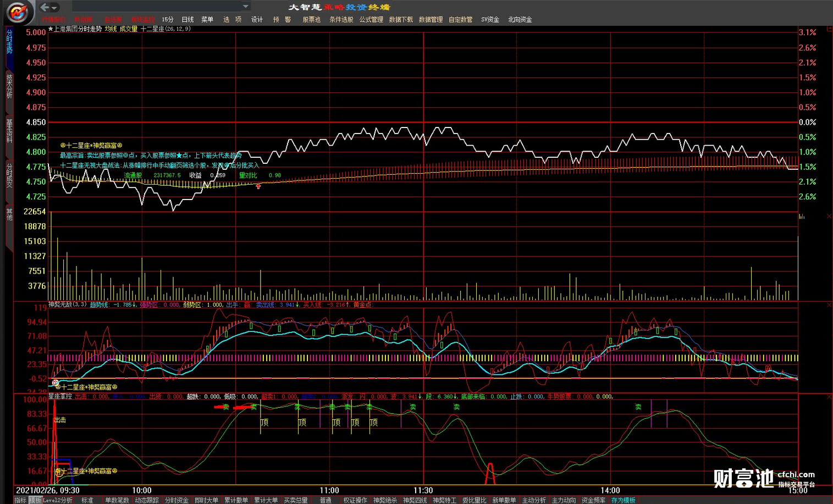The width and height of the screenshot is (833, 504).
Task: Click the 十二星座(26,12,9) indicator label
Action: pyautogui.click(x=166, y=29)
